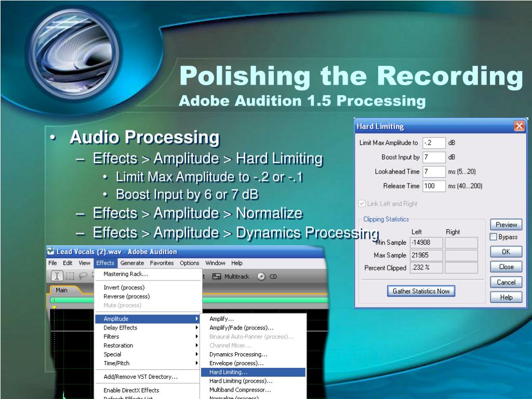Open the File menu
The image size is (532, 399).
pos(52,263)
